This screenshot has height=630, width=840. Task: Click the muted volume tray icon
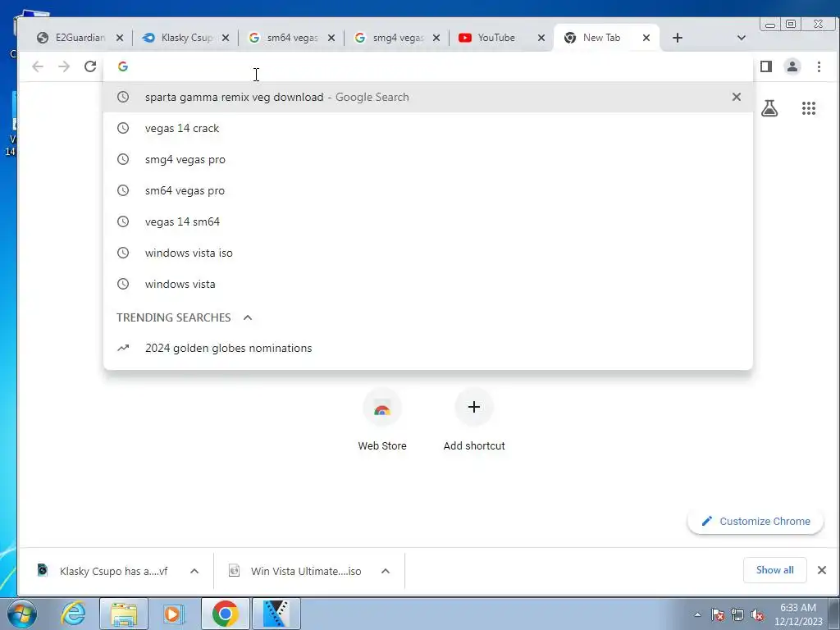[757, 614]
